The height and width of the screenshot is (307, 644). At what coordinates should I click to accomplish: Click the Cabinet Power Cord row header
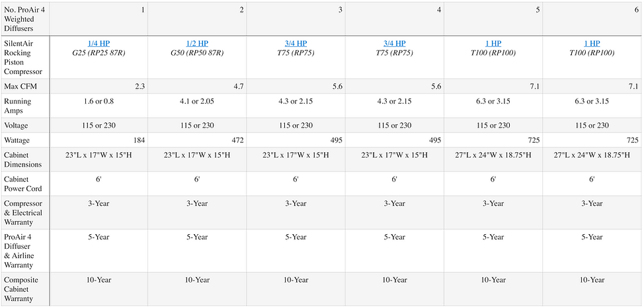23,184
